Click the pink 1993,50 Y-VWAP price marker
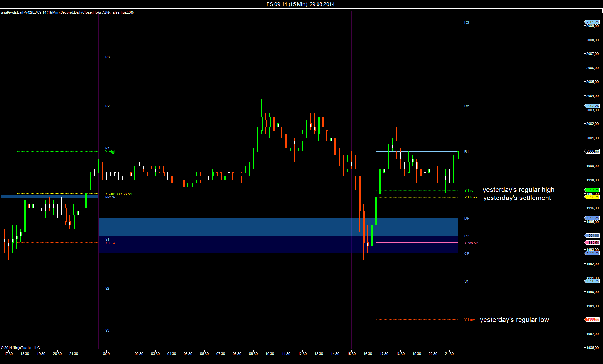 click(592, 242)
